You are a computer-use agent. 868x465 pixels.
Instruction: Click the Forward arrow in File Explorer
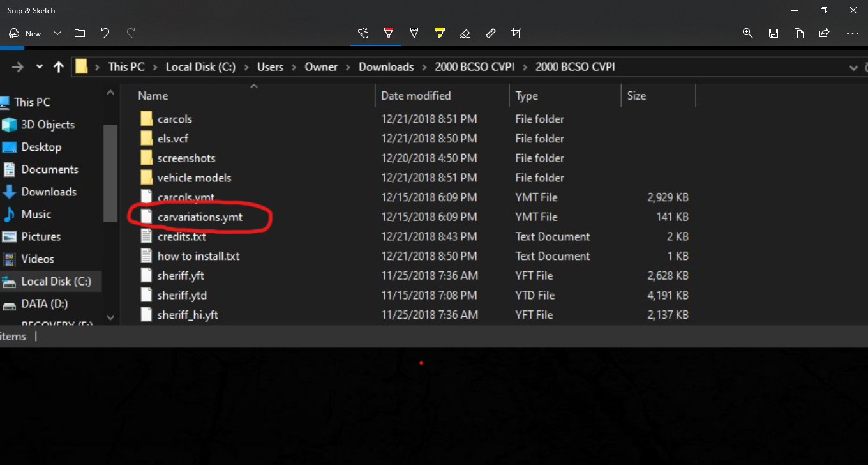tap(18, 66)
